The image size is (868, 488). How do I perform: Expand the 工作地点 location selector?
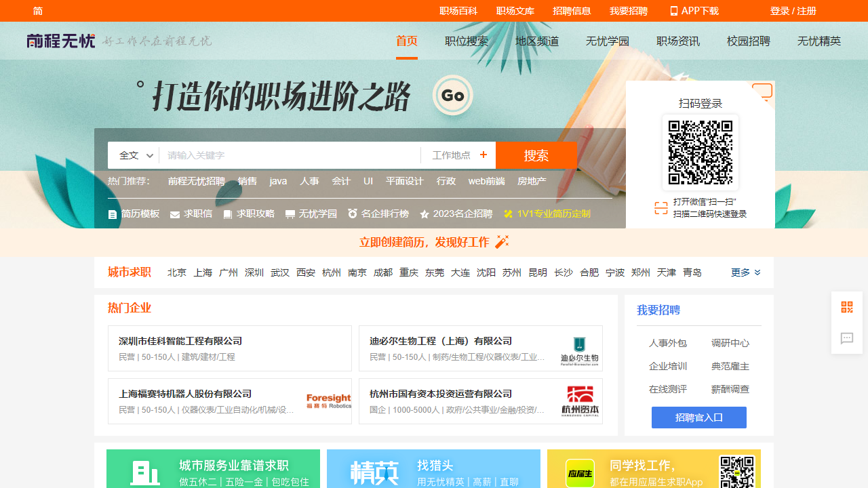click(x=458, y=155)
